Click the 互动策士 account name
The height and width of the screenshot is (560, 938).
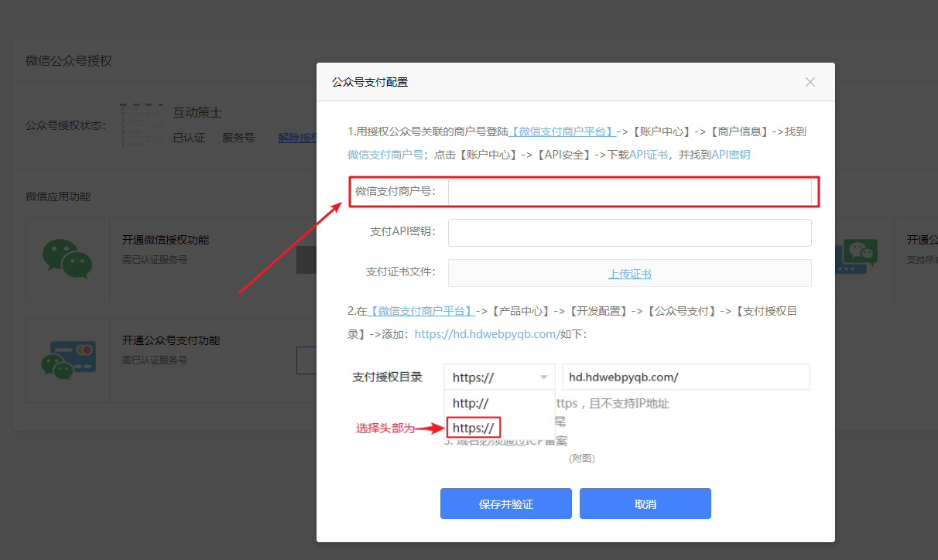(197, 113)
